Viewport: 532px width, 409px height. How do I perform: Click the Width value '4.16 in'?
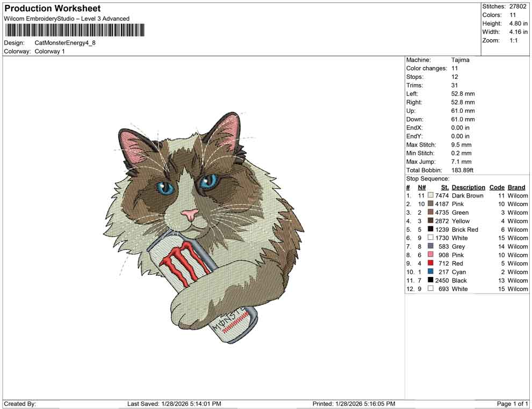518,32
